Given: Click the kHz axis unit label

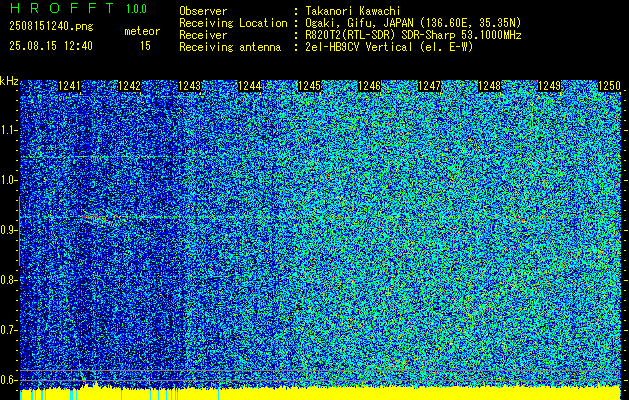Looking at the screenshot, I should point(9,81).
